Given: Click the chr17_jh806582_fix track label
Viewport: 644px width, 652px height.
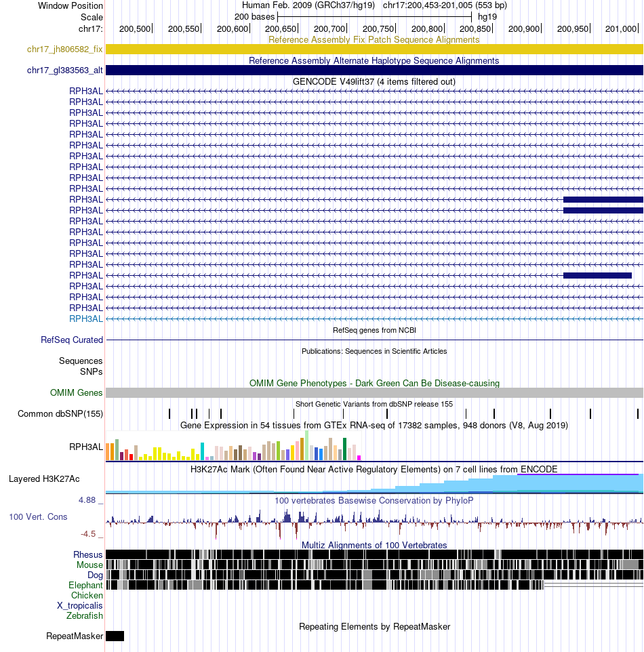Looking at the screenshot, I should (64, 49).
